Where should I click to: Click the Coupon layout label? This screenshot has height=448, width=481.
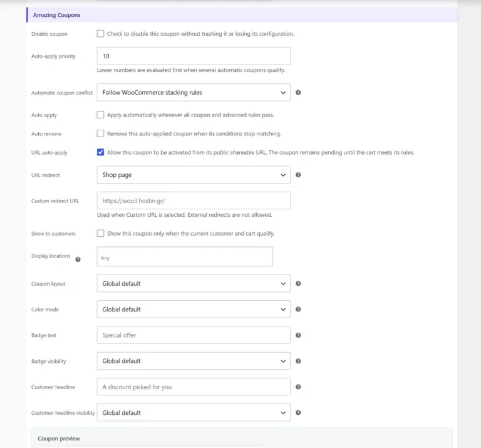(48, 284)
